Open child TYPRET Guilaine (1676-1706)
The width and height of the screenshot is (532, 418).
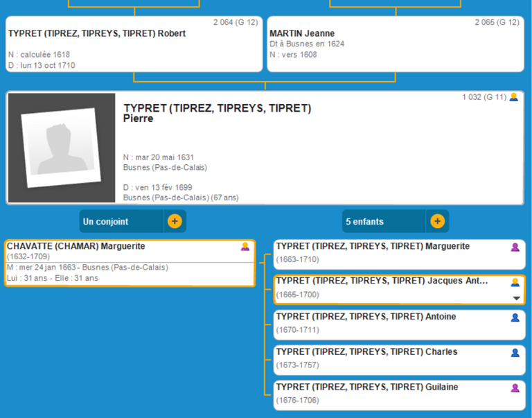[x=366, y=387]
